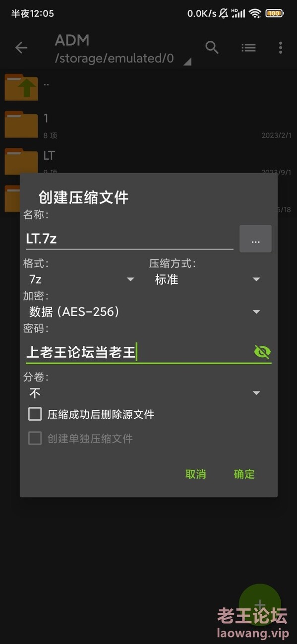Focus the LT.7z archive name field
297x644 pixels.
click(x=129, y=239)
